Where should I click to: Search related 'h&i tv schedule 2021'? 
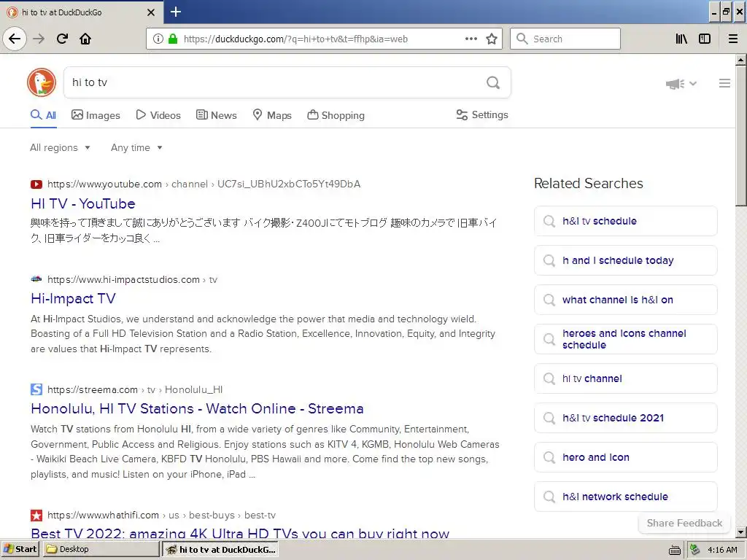(x=625, y=418)
